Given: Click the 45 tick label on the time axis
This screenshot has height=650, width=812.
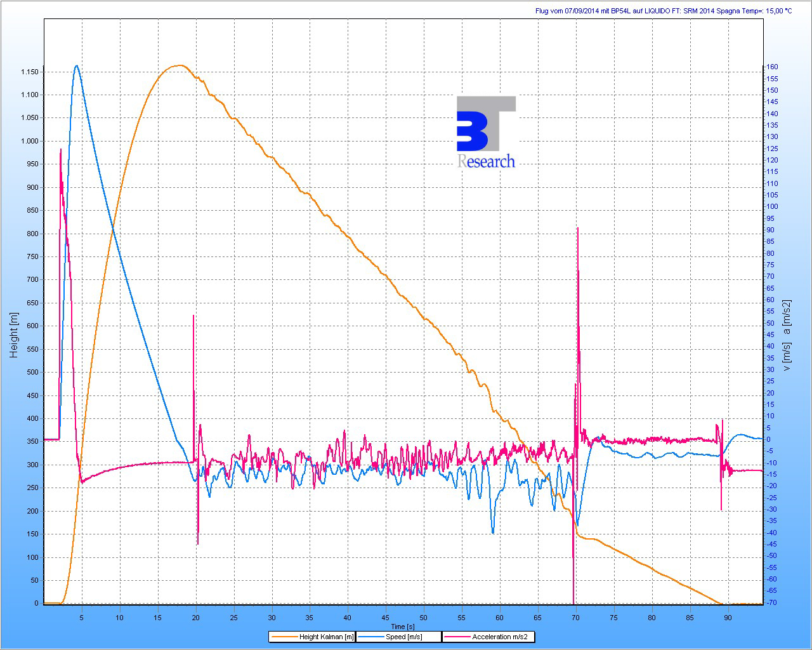Looking at the screenshot, I should pyautogui.click(x=386, y=617).
